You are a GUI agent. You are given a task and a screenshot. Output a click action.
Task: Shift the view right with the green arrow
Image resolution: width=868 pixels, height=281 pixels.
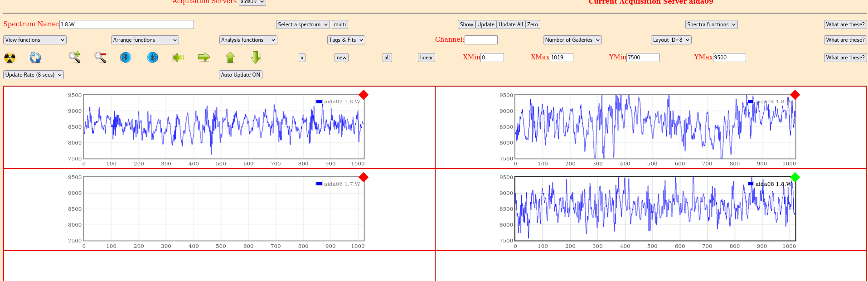204,57
